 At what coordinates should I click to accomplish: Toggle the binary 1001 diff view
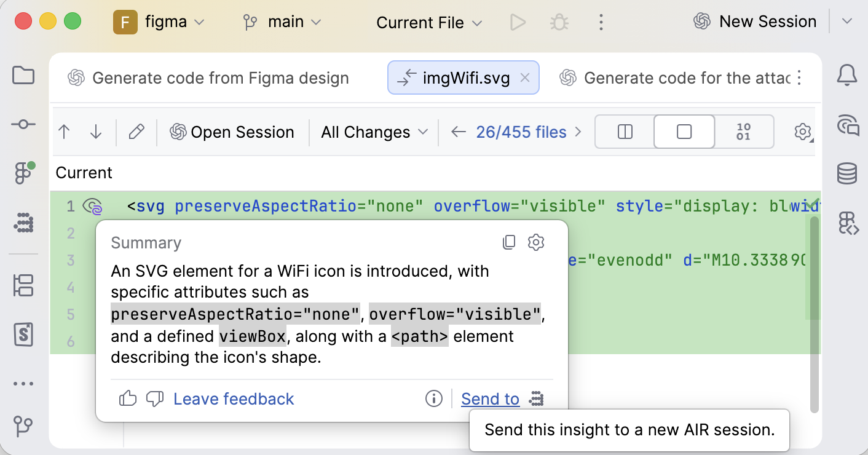click(x=743, y=132)
